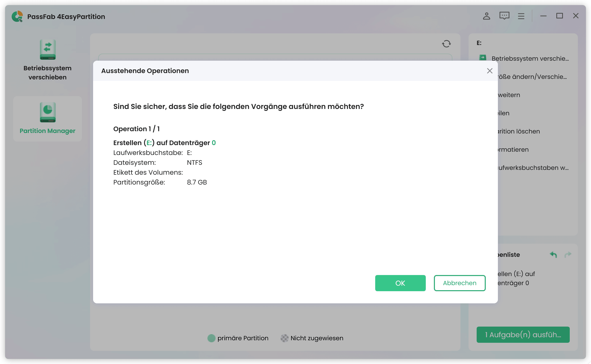Select the Laufwerksbuchstaben option in right panel

(533, 168)
